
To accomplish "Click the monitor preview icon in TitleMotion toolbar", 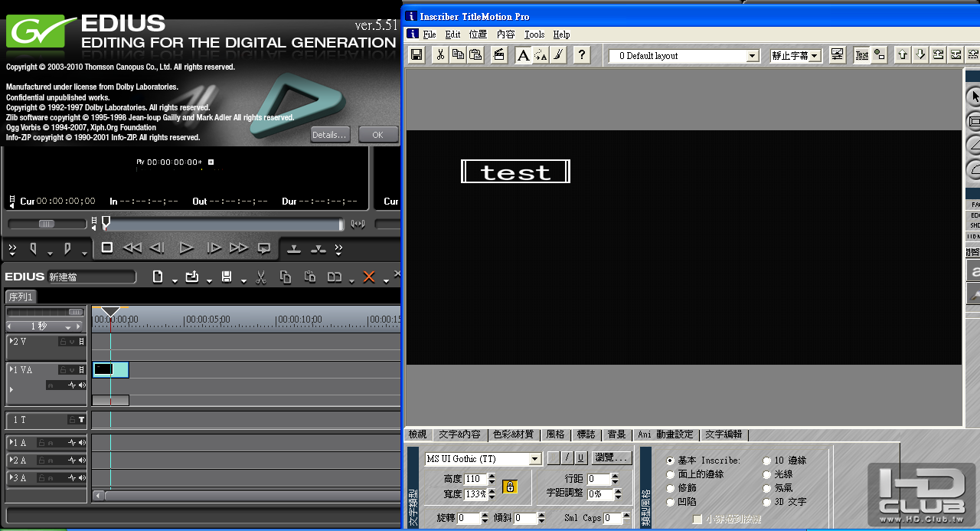I will (837, 55).
